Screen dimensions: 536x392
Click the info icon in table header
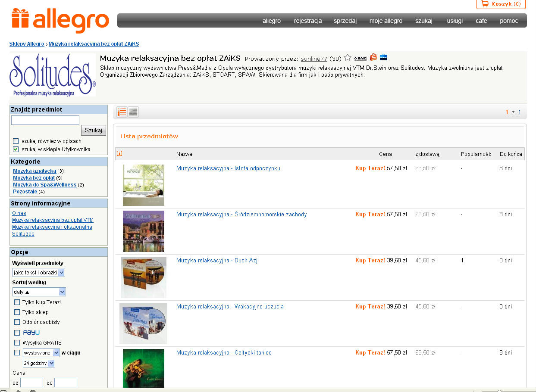point(119,153)
